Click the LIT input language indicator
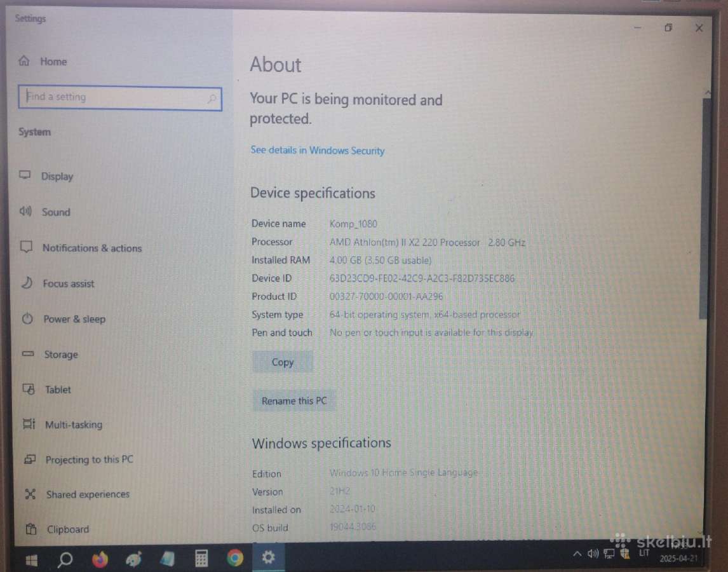Screen dimensions: 728x572 coord(644,553)
